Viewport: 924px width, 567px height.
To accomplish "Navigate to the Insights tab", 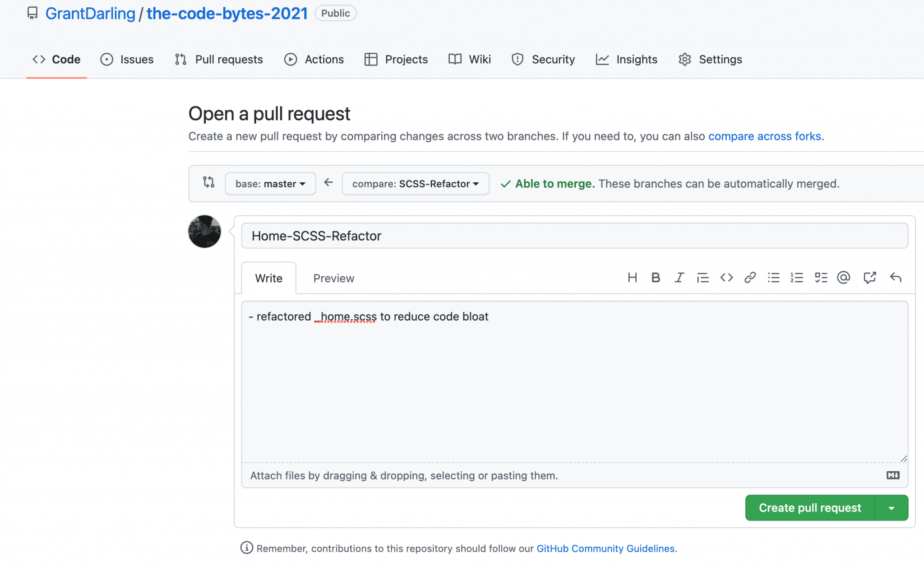I will (627, 59).
